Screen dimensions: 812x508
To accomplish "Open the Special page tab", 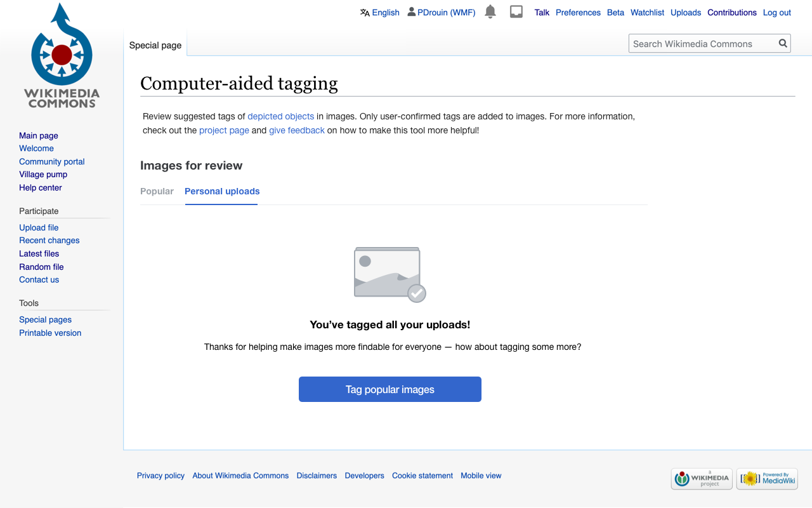I will tap(155, 45).
